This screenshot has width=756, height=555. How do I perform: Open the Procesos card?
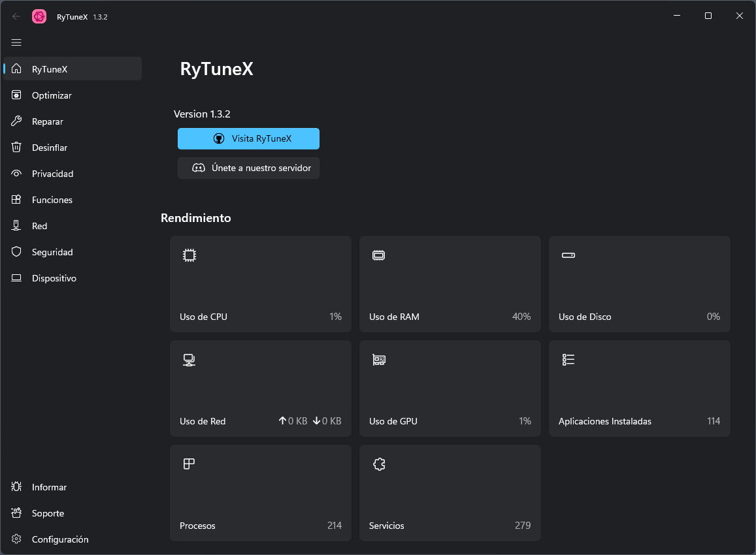click(260, 493)
